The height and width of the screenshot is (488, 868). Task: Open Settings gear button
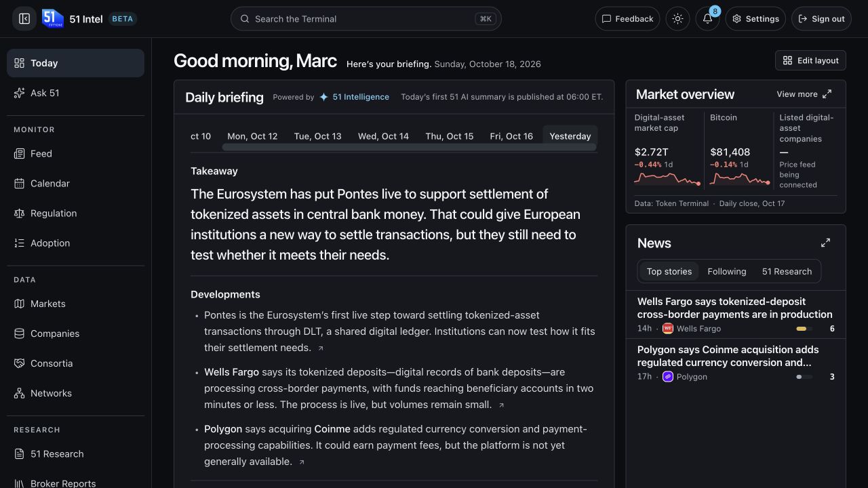tap(755, 19)
